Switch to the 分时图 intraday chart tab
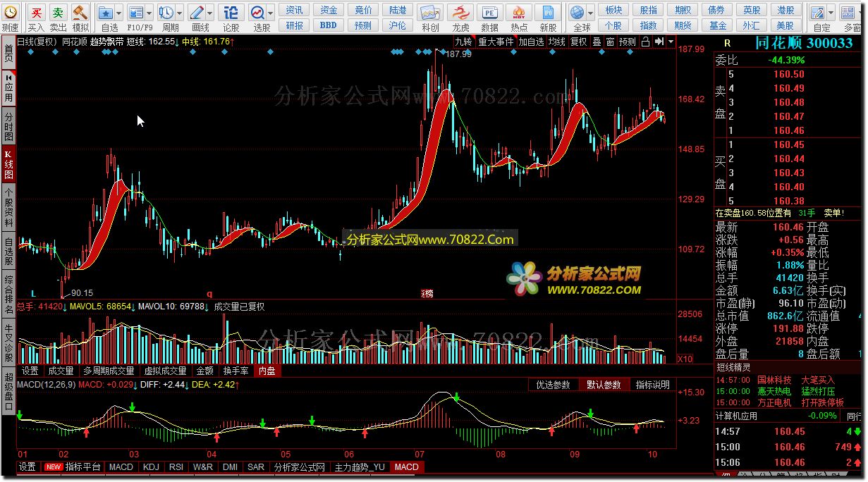This screenshot has width=868, height=482. point(8,125)
